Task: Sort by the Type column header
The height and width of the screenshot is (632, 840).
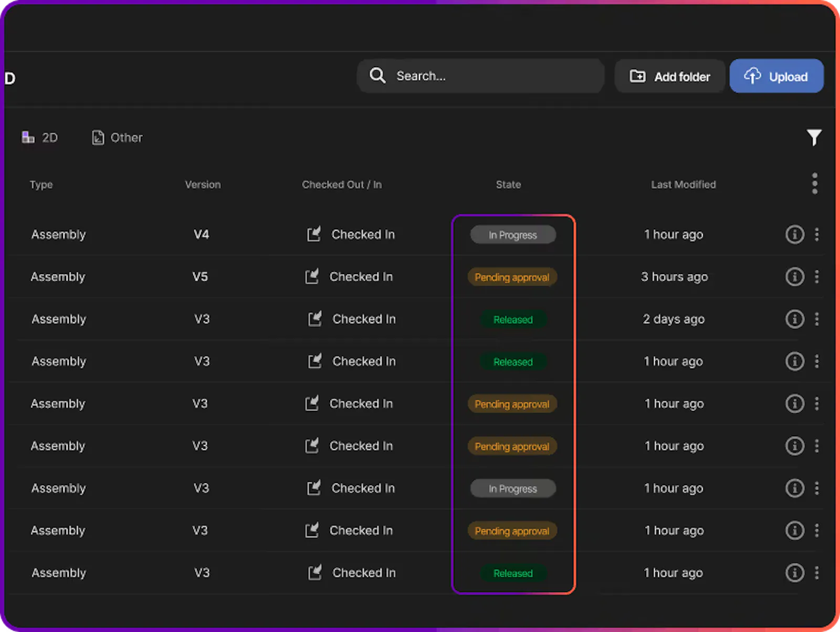Action: coord(41,185)
